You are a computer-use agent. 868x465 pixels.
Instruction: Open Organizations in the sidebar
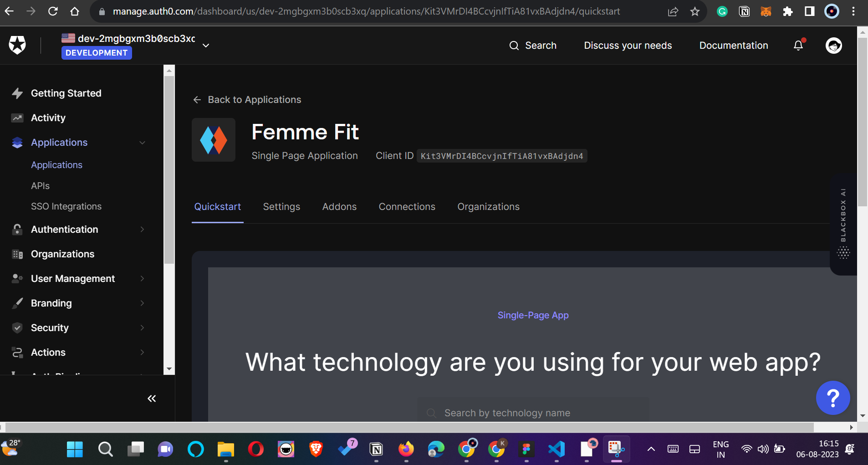(x=62, y=254)
